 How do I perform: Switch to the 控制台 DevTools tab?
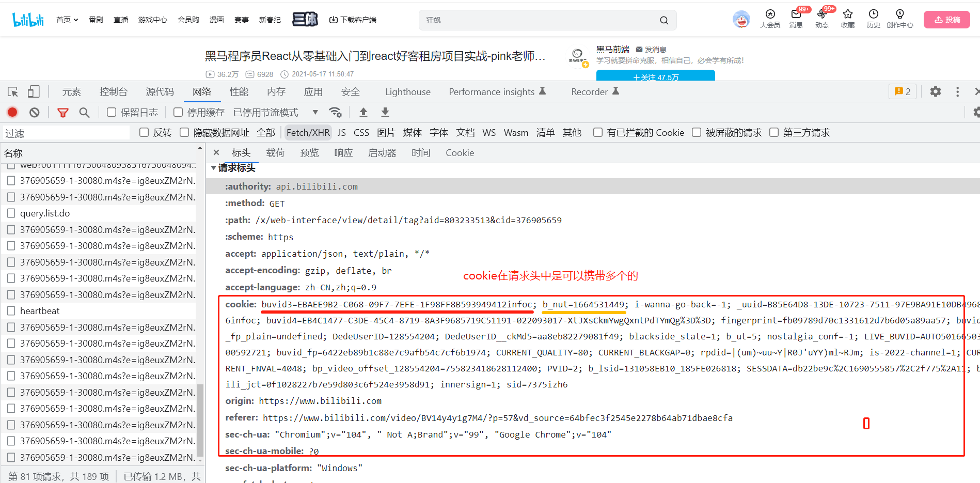(114, 91)
